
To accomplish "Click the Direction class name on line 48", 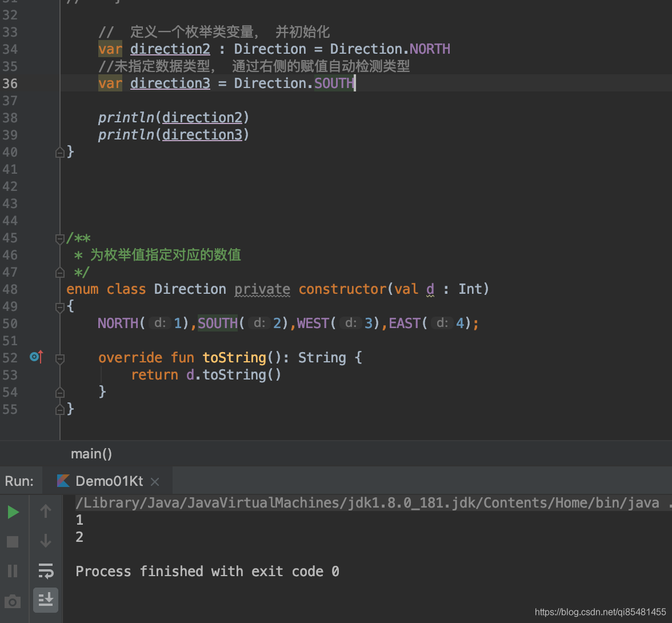I will tap(190, 289).
